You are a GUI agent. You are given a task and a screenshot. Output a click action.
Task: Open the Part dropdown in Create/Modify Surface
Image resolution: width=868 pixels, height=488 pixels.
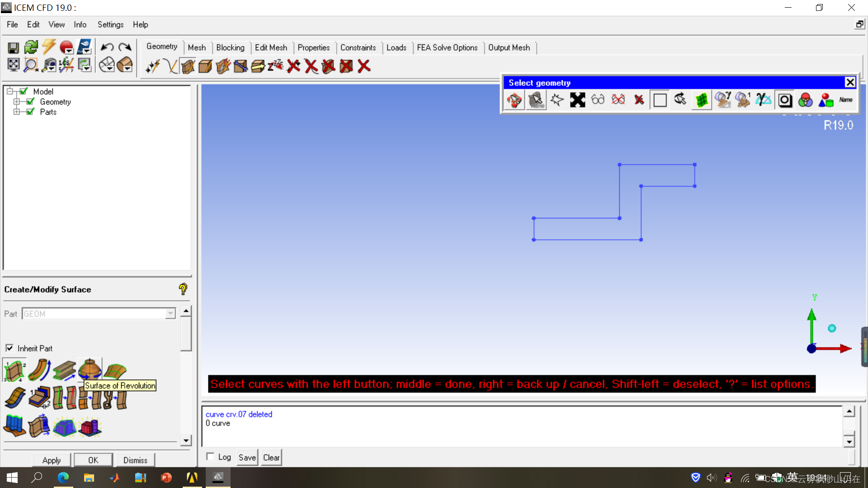[x=170, y=313]
